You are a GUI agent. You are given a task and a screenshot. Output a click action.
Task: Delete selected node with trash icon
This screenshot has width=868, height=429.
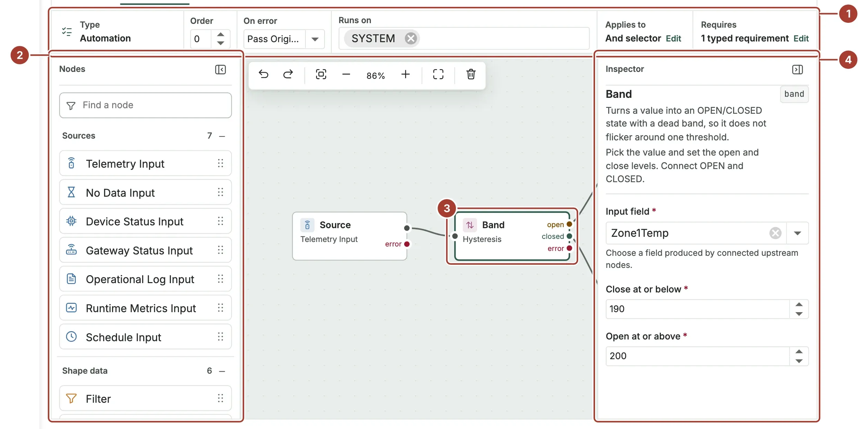471,74
